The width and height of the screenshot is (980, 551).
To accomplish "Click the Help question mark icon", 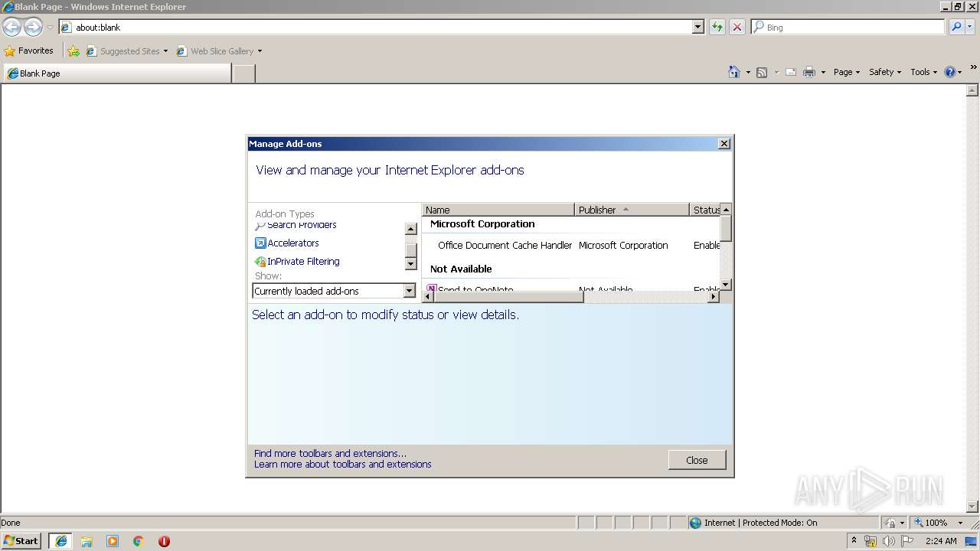I will 950,72.
